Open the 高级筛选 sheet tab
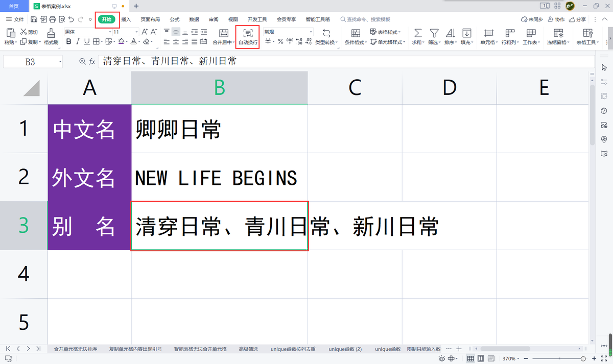Image resolution: width=613 pixels, height=364 pixels. 248,349
